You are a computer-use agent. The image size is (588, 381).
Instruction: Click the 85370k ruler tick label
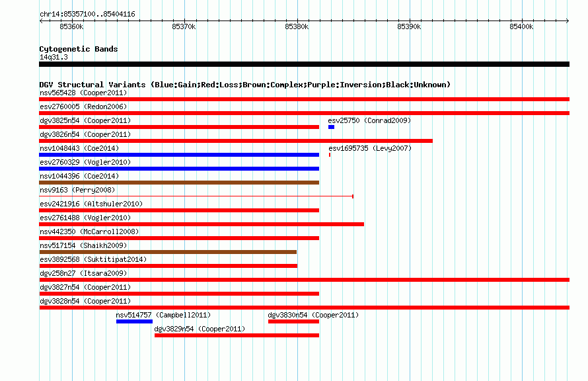click(x=184, y=26)
